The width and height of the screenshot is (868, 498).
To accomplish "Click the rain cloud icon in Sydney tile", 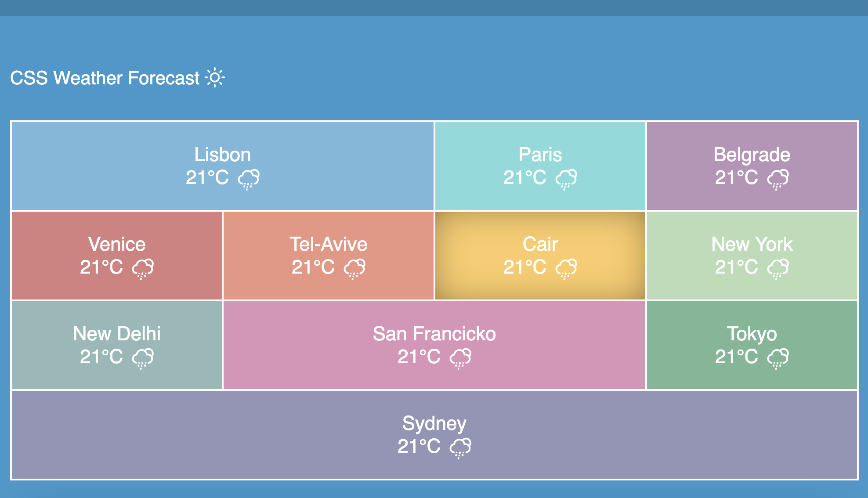I will coord(460,448).
